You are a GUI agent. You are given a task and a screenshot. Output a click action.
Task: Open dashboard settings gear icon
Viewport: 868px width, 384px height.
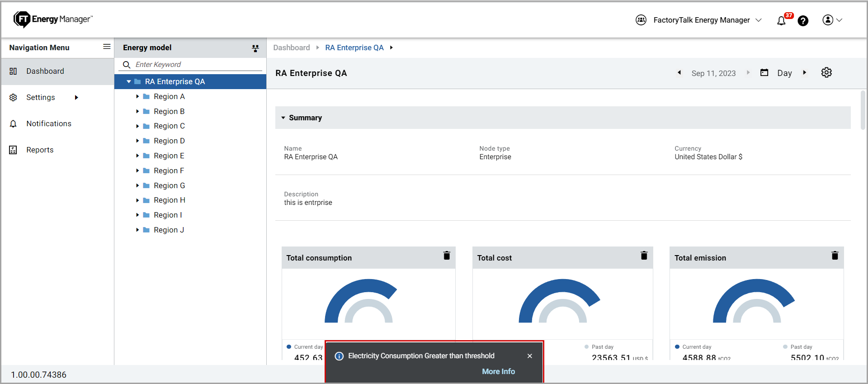826,73
